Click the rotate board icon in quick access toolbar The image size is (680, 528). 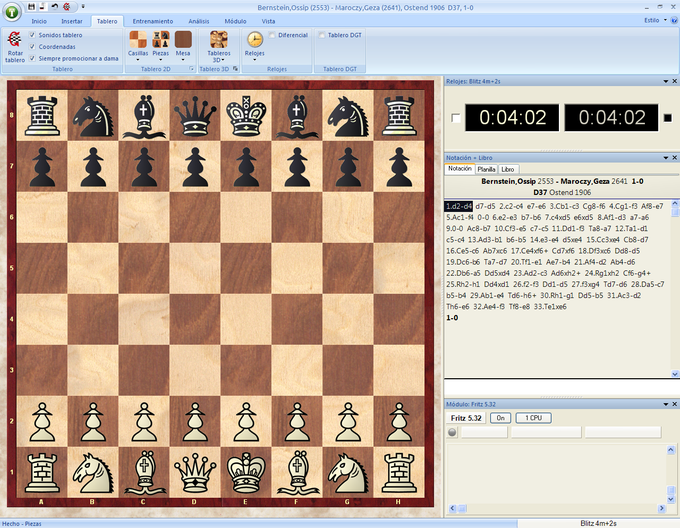click(x=66, y=7)
